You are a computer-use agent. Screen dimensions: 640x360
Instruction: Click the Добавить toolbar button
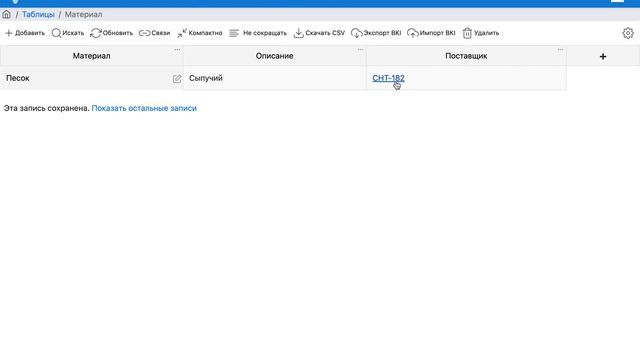(25, 33)
